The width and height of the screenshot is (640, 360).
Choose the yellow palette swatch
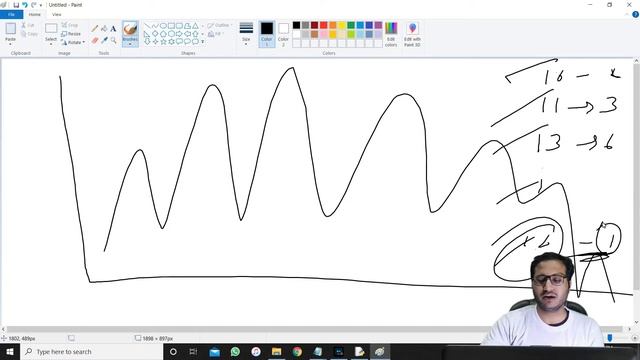342,25
